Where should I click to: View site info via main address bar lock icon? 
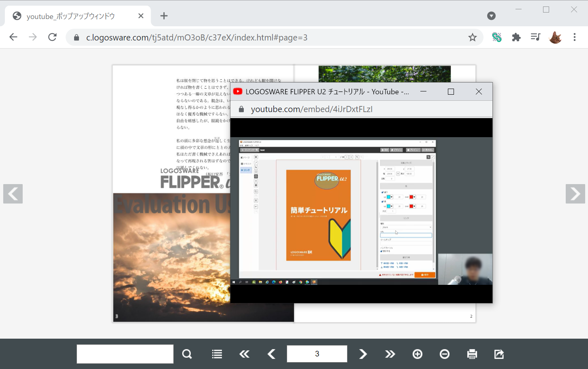[77, 38]
